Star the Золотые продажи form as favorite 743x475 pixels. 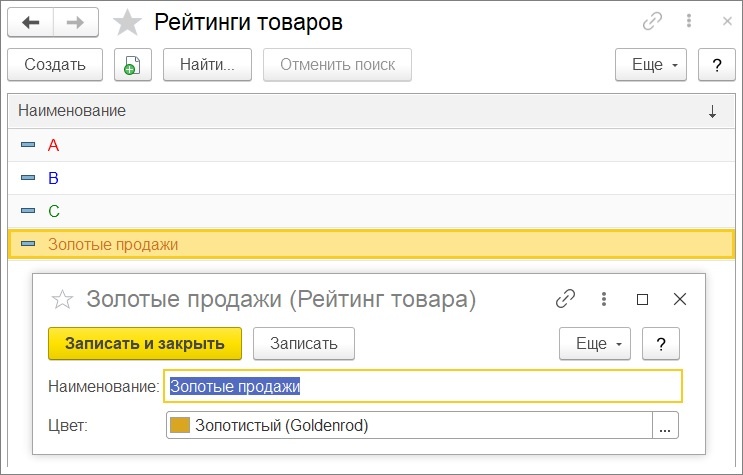[x=62, y=300]
